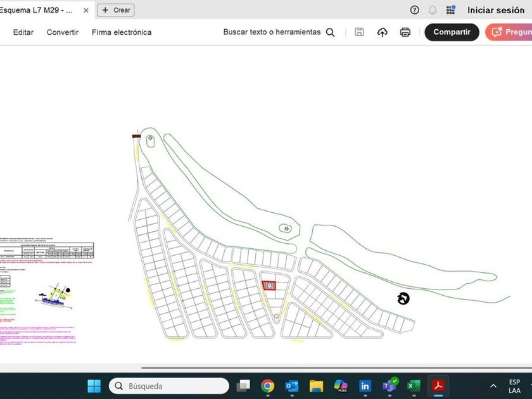Open Google Chrome from the taskbar
Image resolution: width=532 pixels, height=399 pixels.
pyautogui.click(x=267, y=386)
